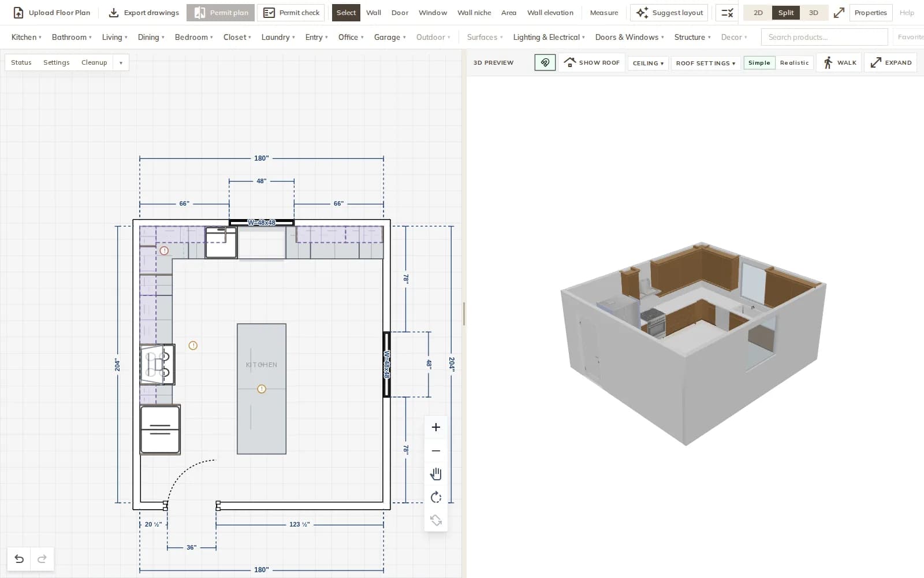The height and width of the screenshot is (578, 924).
Task: Click the Undo arrow
Action: pyautogui.click(x=19, y=559)
